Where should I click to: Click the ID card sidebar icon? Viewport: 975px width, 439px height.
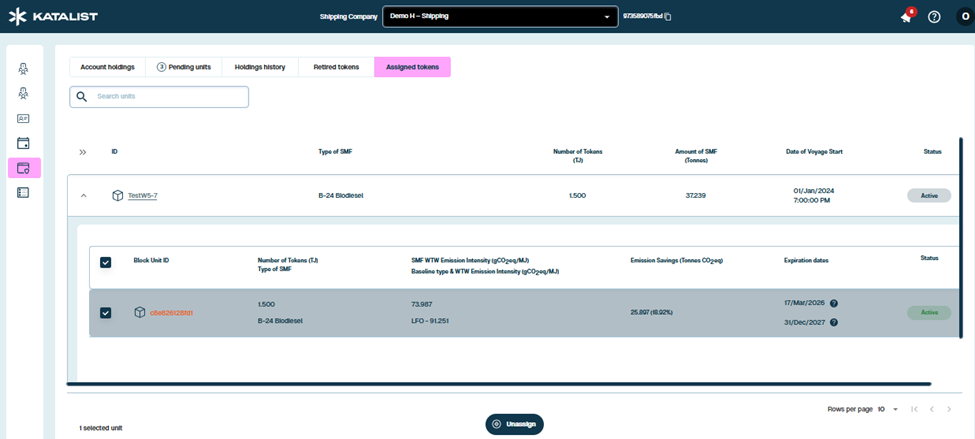click(23, 118)
